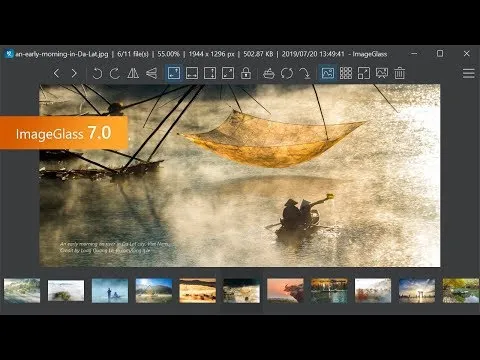Rotate the image counterclockwise
This screenshot has height=360, width=480.
coord(97,73)
